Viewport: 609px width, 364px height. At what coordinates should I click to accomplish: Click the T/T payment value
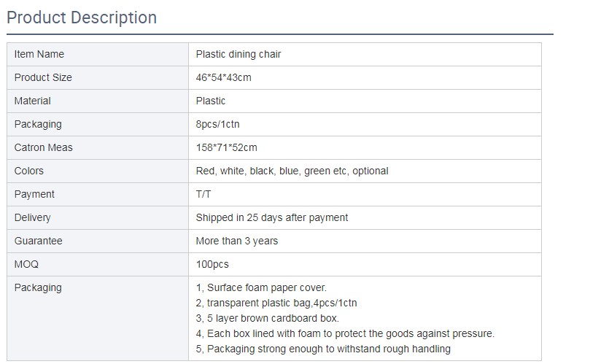[203, 194]
